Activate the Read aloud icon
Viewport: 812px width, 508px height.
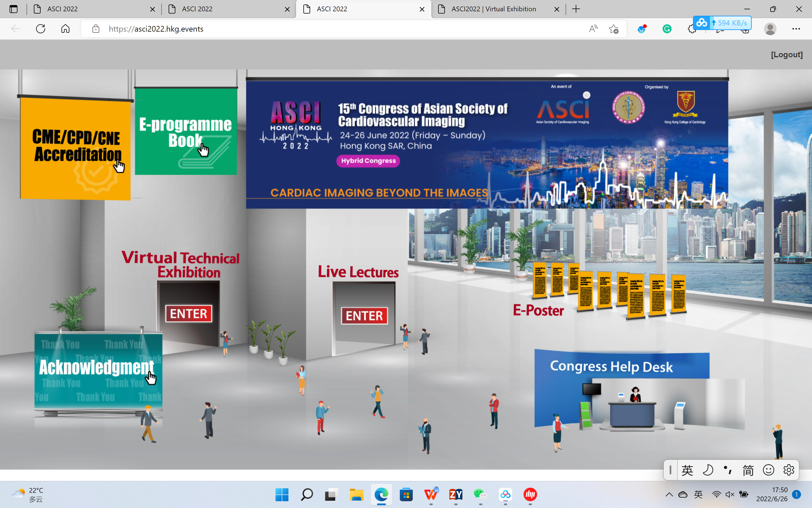[593, 29]
